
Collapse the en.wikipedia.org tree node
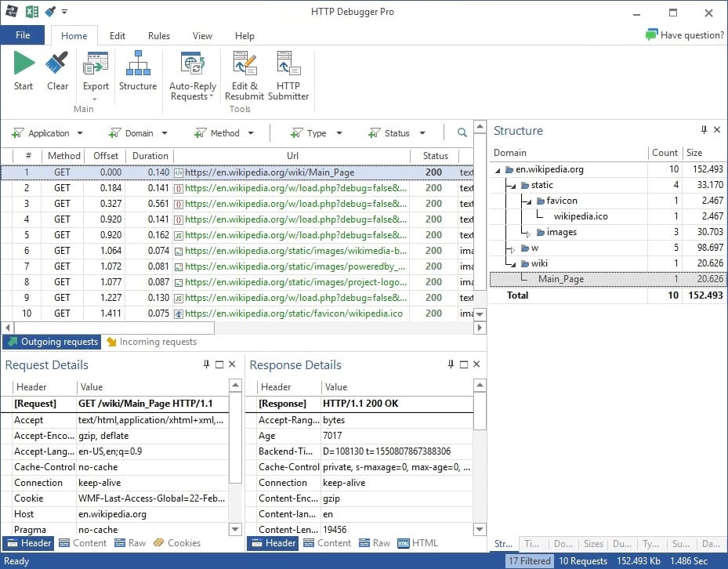pos(498,171)
